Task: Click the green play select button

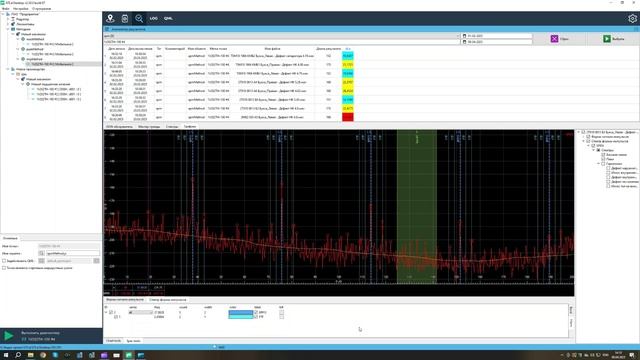Action: click(607, 39)
